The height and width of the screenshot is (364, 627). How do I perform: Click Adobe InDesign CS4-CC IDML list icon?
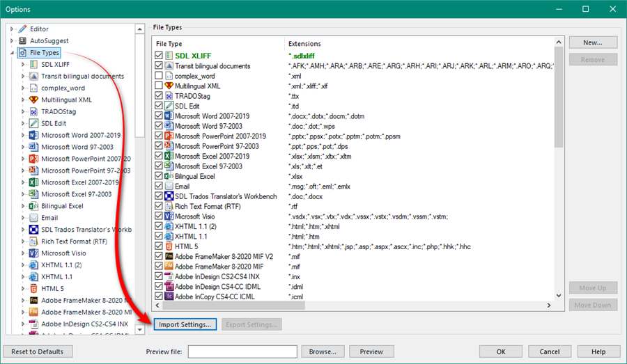pyautogui.click(x=169, y=287)
